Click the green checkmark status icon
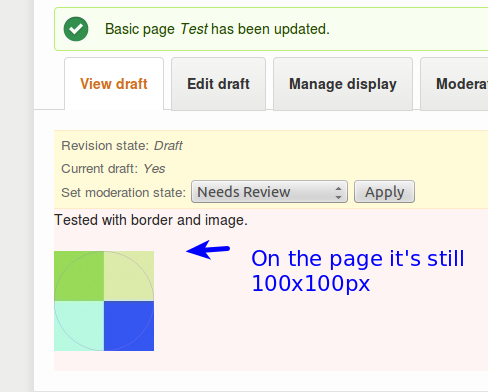 76,29
